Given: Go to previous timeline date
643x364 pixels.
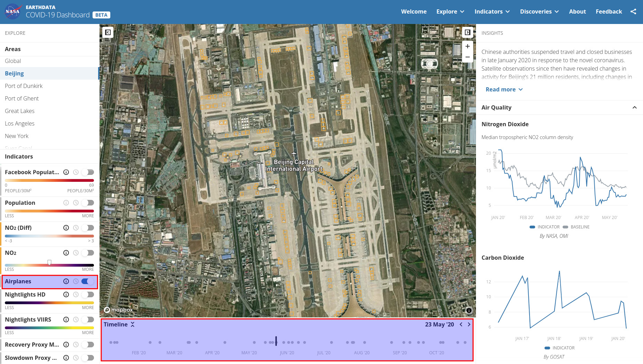Looking at the screenshot, I should click(x=461, y=324).
